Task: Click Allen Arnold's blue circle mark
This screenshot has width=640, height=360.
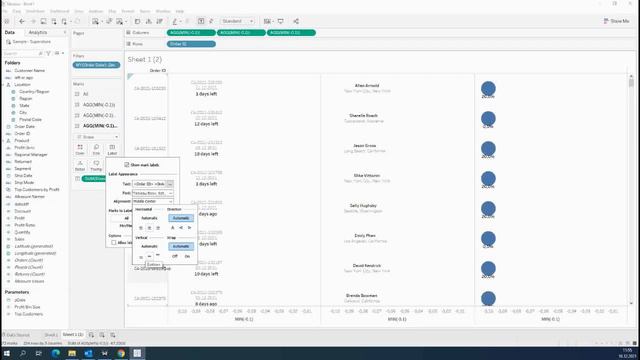Action: [488, 88]
